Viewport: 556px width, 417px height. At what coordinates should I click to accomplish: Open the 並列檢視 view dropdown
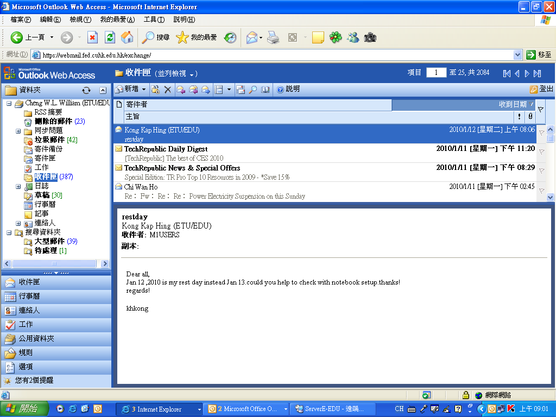(x=176, y=74)
